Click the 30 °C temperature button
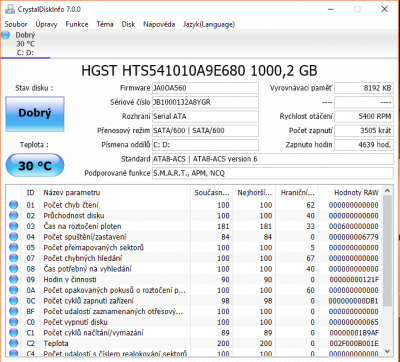Image resolution: width=400 pixels, height=362 pixels. pos(35,165)
